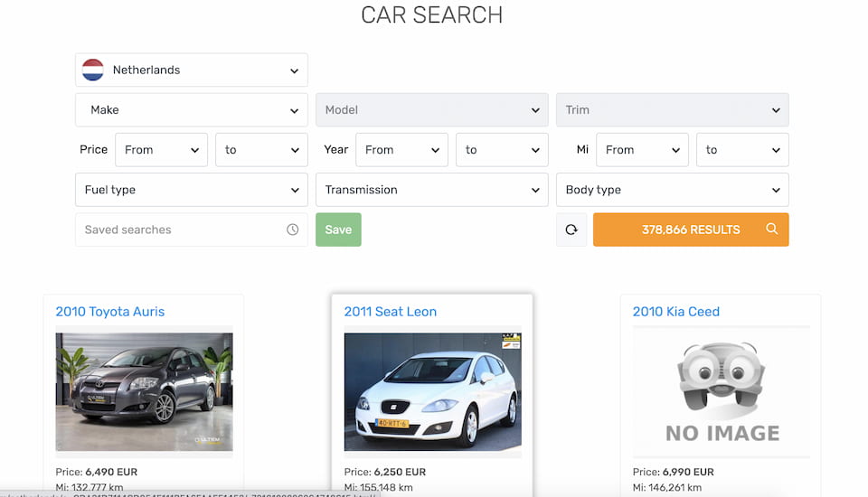Open the Year 'to' dropdown
The image size is (868, 497).
point(501,150)
